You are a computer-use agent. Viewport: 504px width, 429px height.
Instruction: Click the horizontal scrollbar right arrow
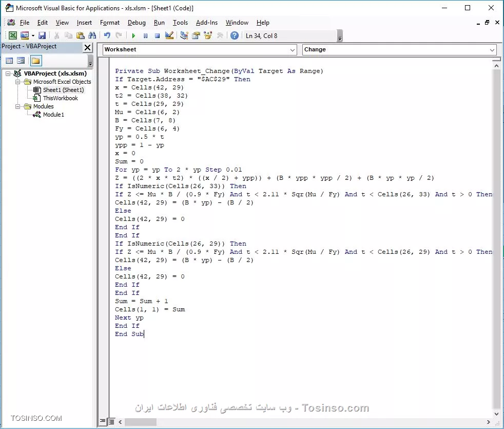488,422
